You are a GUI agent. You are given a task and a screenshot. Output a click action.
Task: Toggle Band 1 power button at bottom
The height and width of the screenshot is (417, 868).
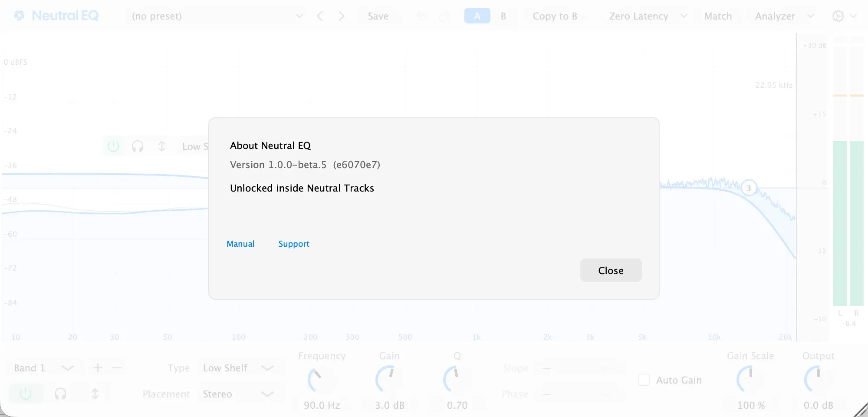pos(26,394)
